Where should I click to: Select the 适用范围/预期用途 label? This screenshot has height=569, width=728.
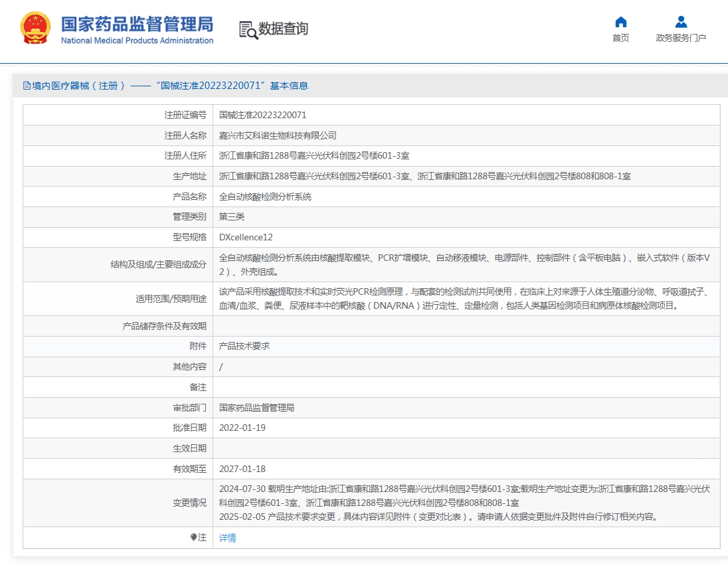click(171, 299)
